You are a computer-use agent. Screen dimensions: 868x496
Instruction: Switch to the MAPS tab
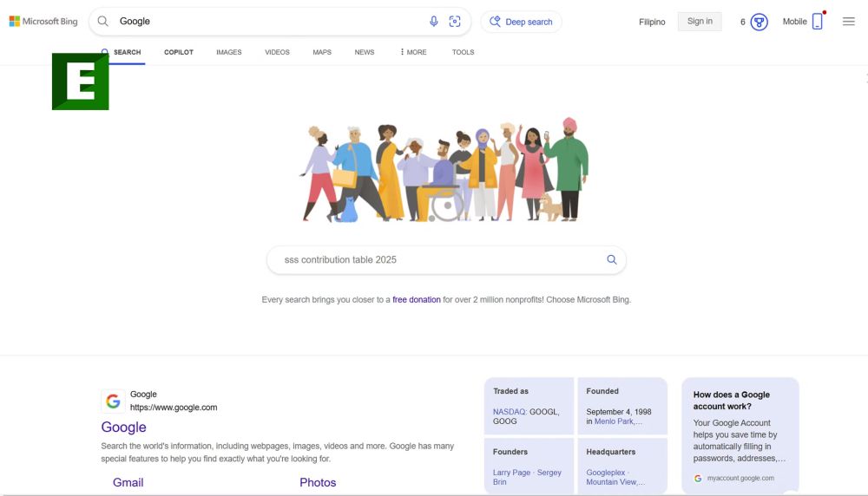point(322,52)
